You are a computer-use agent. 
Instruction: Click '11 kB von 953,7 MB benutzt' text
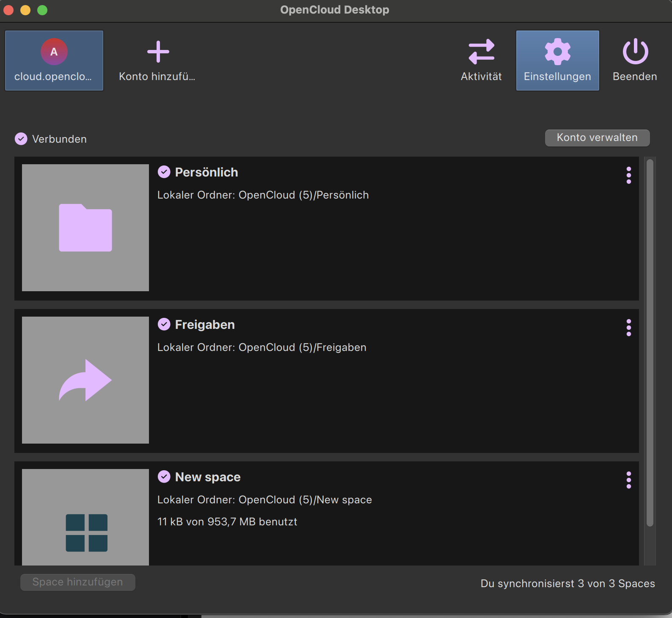click(227, 522)
